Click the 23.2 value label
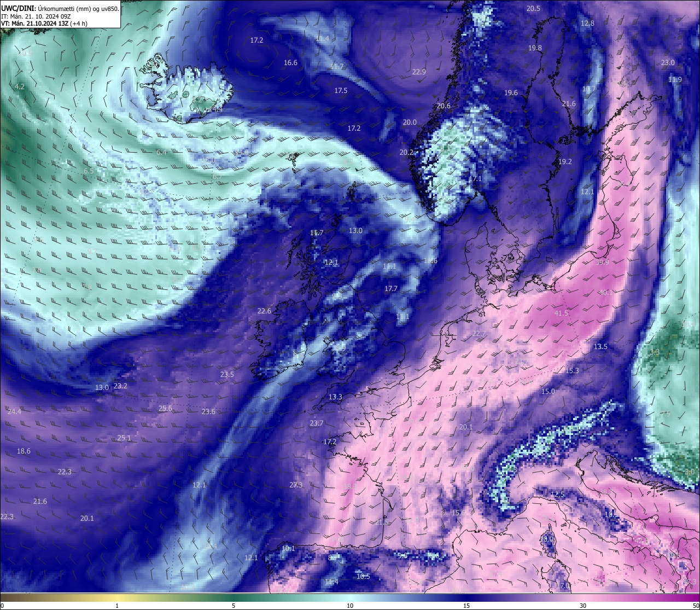 tap(120, 386)
